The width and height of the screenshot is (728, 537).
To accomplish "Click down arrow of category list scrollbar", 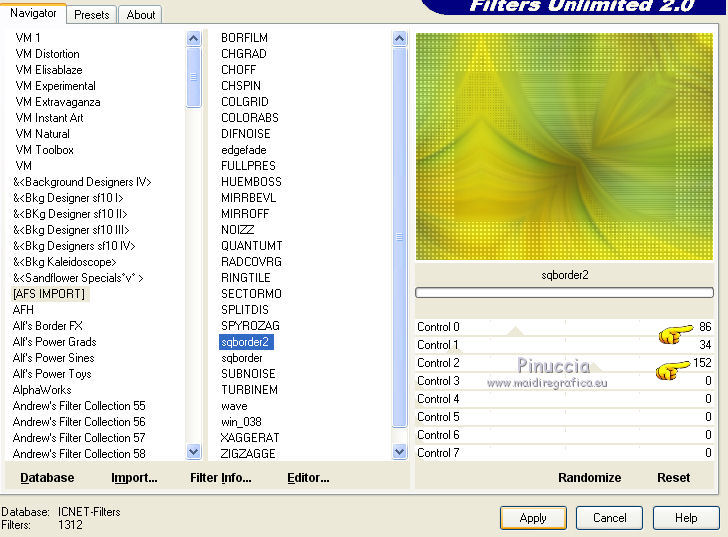I will tap(194, 451).
